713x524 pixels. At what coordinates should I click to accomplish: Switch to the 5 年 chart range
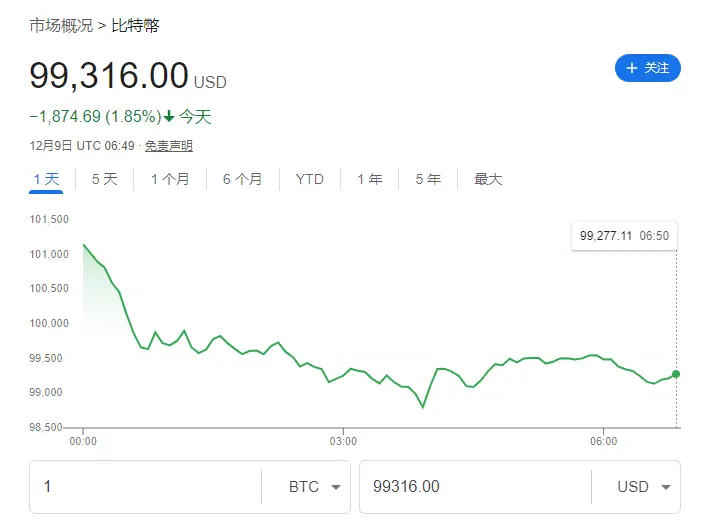pos(427,179)
